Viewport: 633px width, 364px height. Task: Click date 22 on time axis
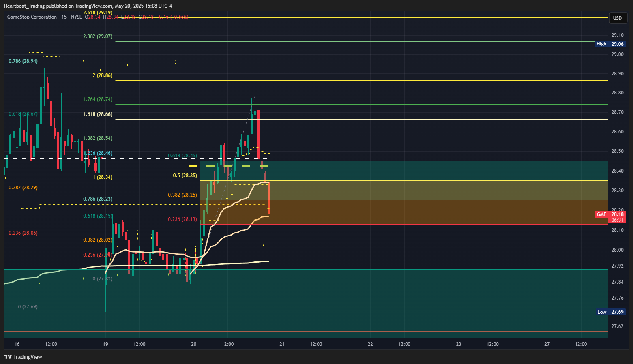point(370,344)
